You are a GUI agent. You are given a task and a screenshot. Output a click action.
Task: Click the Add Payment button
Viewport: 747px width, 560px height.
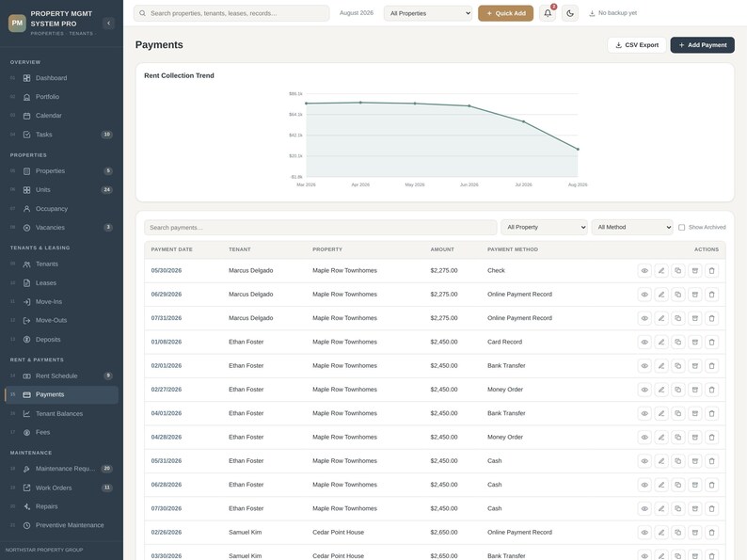pos(702,45)
